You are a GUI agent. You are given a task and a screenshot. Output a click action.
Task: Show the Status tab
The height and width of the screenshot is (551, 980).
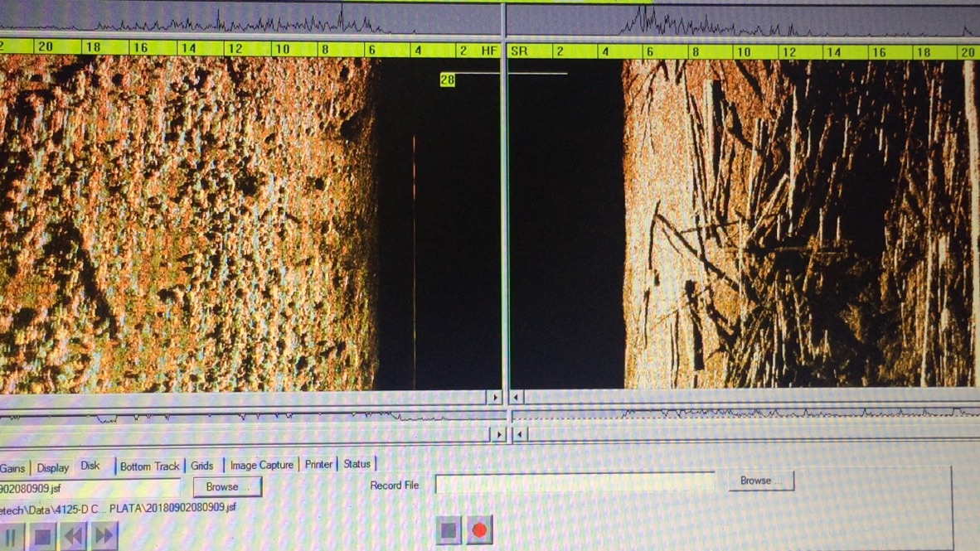(x=357, y=463)
